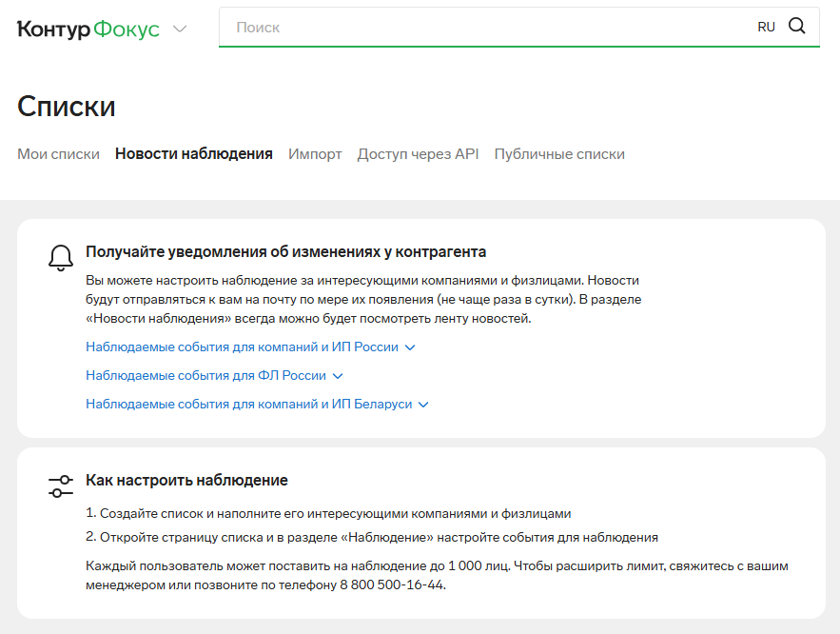Image resolution: width=840 pixels, height=634 pixels.
Task: Go to the Импорт tab
Action: [x=315, y=154]
